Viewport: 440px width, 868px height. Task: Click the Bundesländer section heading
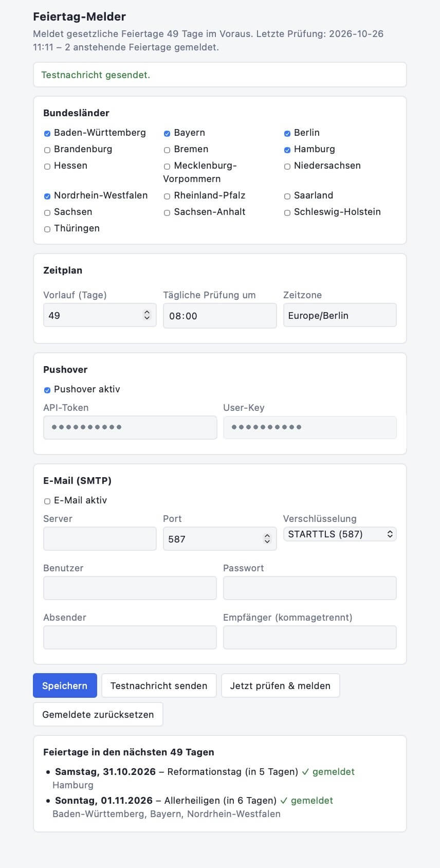pos(76,113)
